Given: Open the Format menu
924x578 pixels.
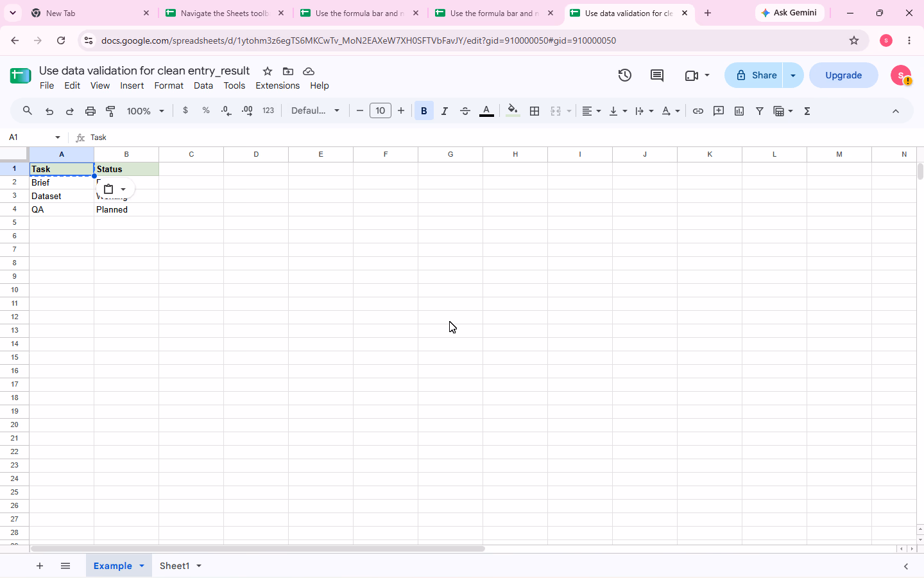Looking at the screenshot, I should tap(169, 85).
